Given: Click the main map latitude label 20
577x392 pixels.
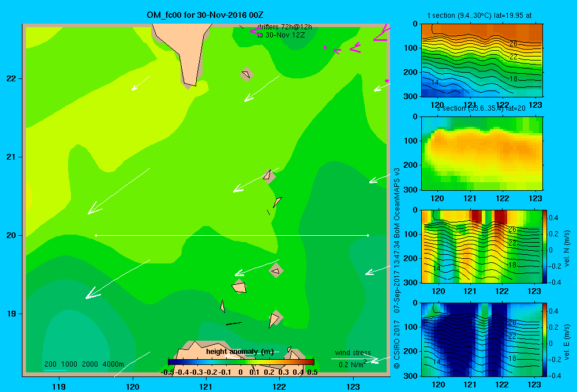Looking at the screenshot, I should tap(12, 235).
